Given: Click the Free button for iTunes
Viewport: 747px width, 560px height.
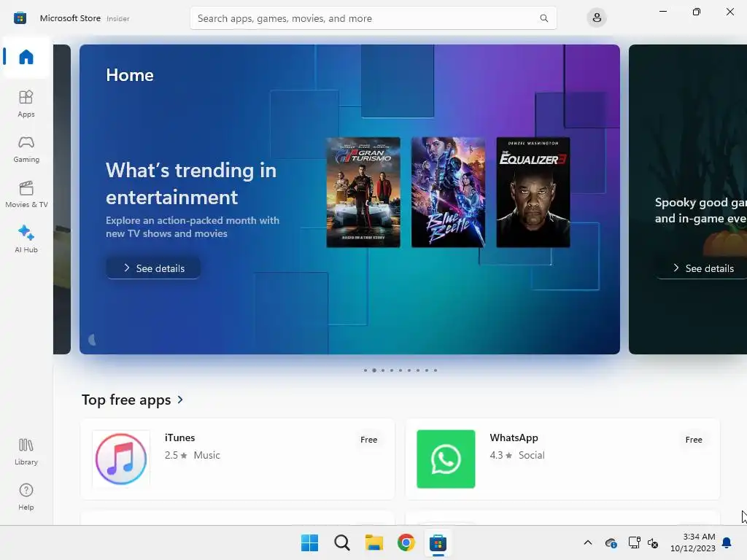Looking at the screenshot, I should click(x=368, y=440).
